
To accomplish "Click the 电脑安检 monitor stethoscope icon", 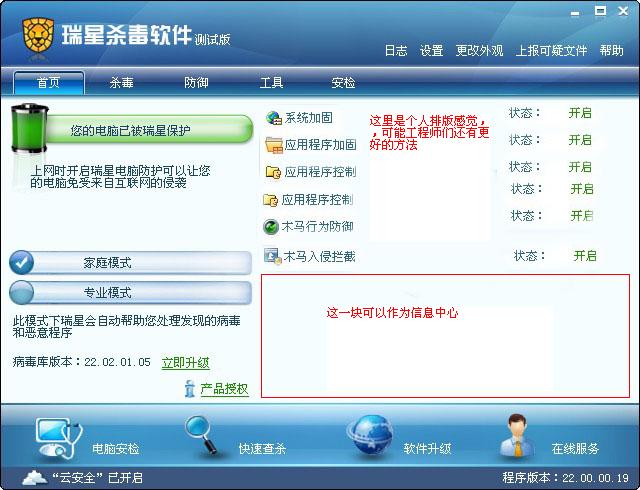I will coord(59,438).
